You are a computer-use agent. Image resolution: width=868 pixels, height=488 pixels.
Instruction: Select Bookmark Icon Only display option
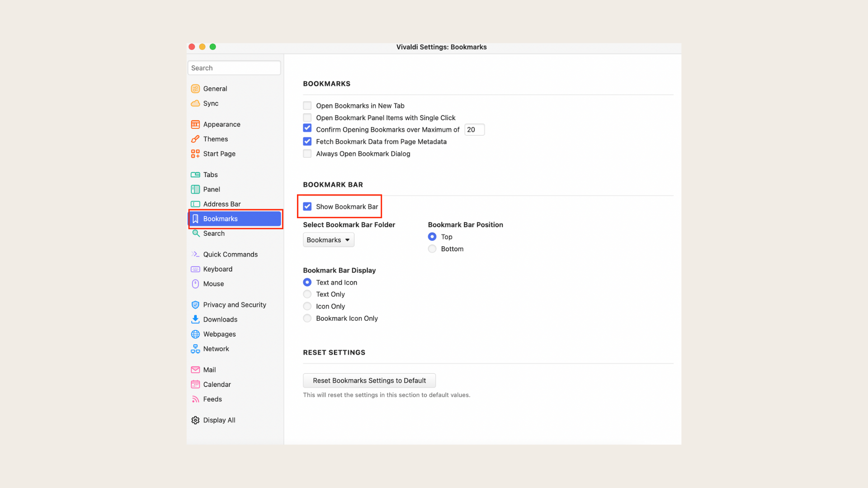click(307, 318)
